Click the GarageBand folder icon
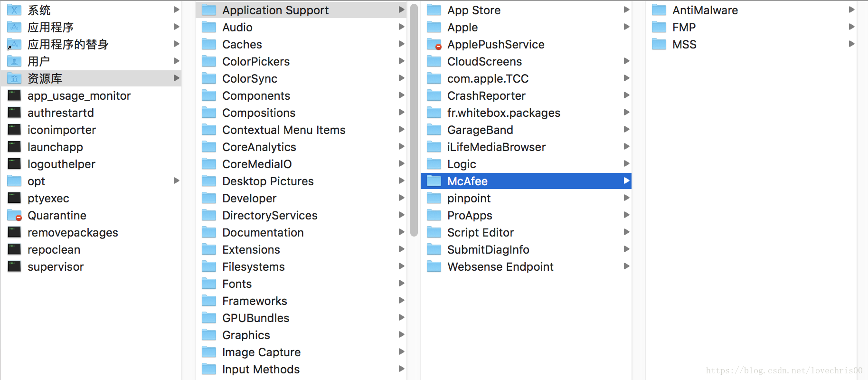Screen dimensions: 868x380 coord(434,130)
